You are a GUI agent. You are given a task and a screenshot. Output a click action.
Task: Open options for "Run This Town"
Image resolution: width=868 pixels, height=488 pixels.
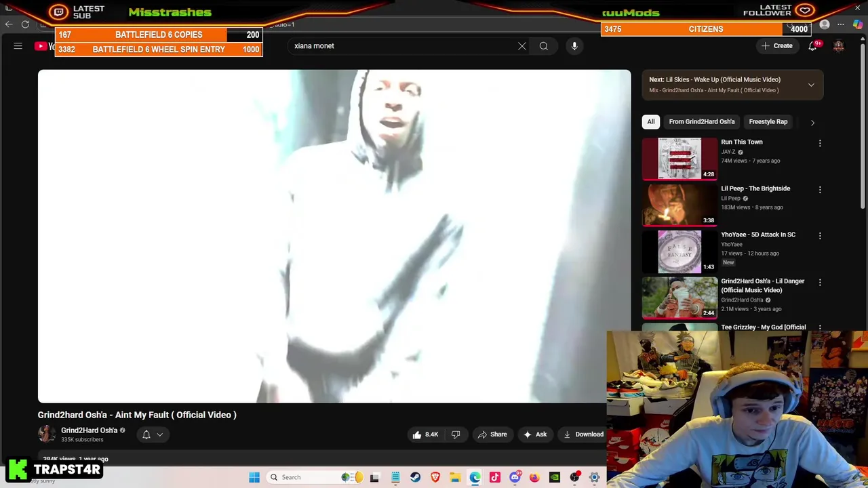(820, 144)
